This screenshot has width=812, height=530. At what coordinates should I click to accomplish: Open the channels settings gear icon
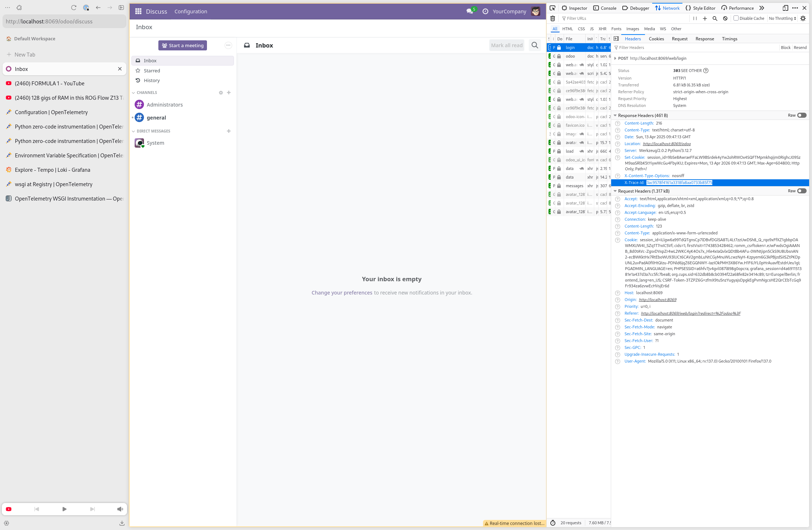(221, 93)
